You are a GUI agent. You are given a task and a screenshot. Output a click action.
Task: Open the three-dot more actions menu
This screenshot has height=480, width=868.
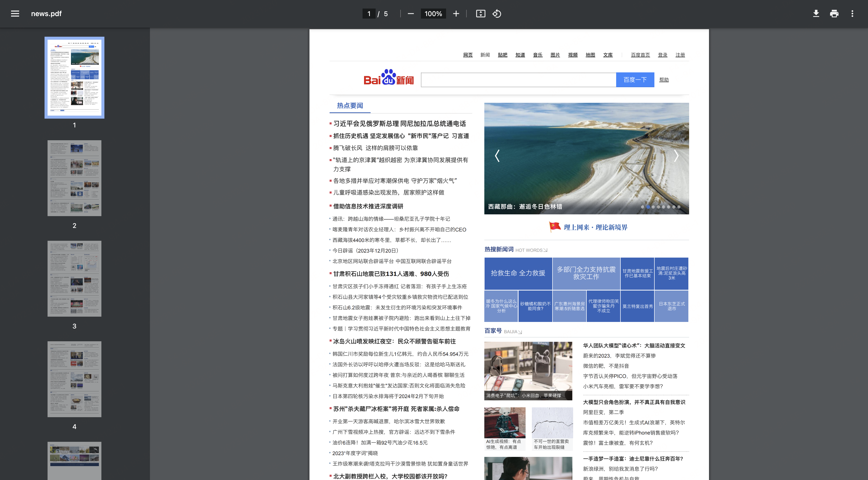(852, 14)
